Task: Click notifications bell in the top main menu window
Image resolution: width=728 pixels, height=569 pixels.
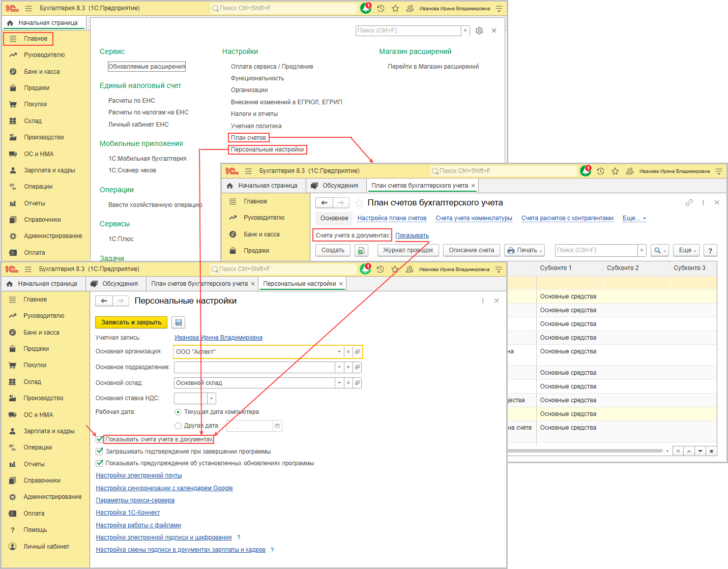Action: [x=366, y=8]
